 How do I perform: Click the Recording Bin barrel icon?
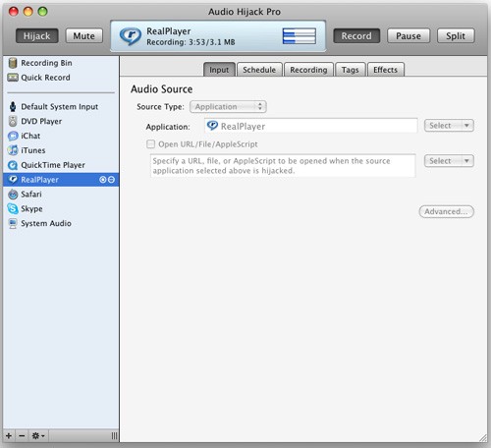click(13, 63)
